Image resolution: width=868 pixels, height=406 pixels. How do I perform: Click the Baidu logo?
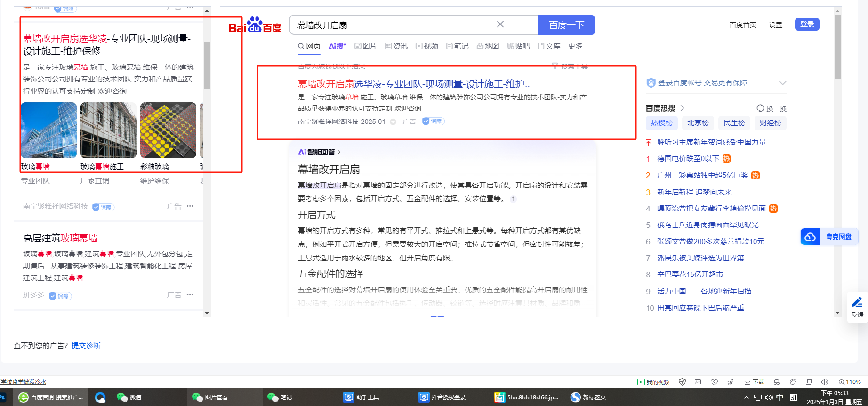(x=255, y=25)
